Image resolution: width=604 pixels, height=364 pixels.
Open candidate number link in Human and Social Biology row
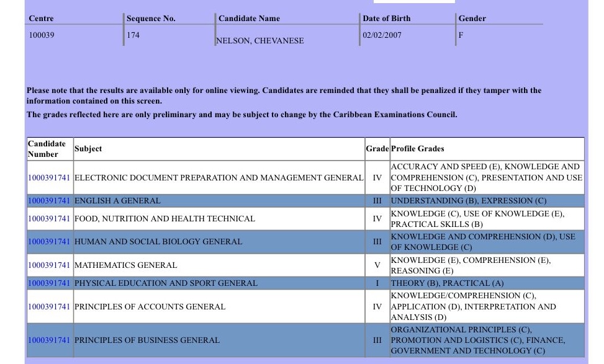tap(49, 242)
